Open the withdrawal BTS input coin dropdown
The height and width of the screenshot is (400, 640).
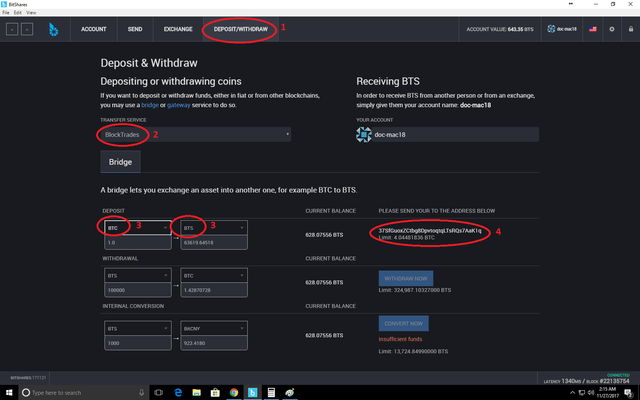pyautogui.click(x=138, y=276)
